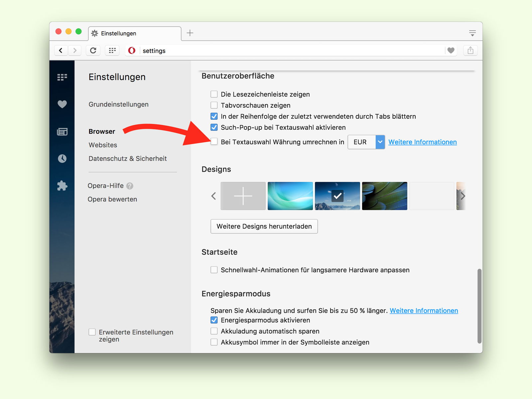Uncheck Such-Pop-up bei Textauswahl aktivieren
The image size is (532, 399).
[214, 127]
